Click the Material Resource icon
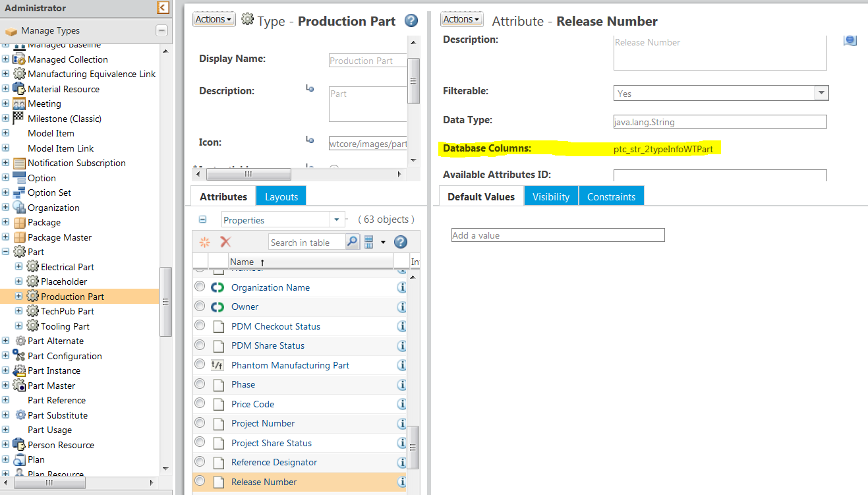This screenshot has width=868, height=495. (x=19, y=89)
